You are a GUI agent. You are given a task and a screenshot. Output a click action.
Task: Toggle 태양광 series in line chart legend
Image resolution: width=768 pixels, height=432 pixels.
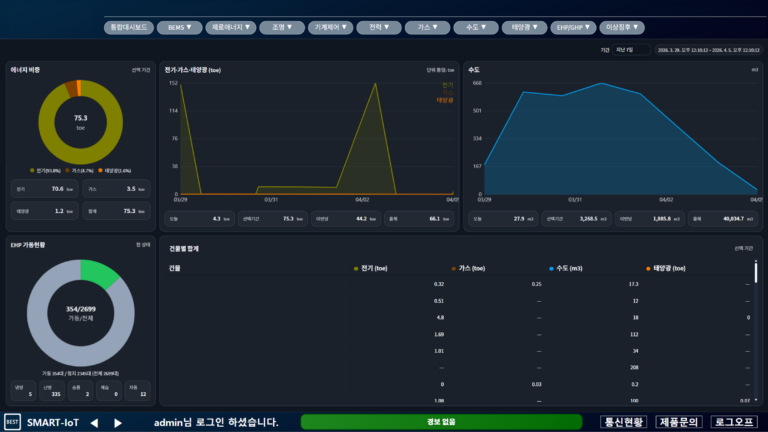(445, 100)
